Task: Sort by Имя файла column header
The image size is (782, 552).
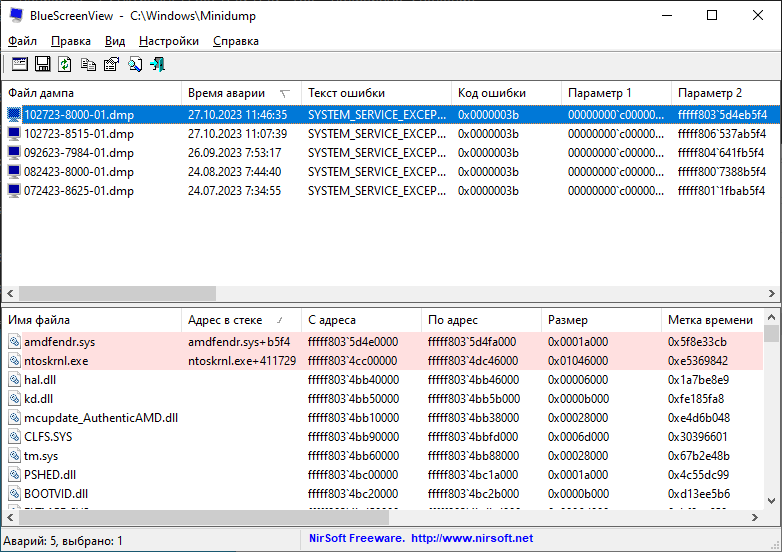Action: [92, 320]
